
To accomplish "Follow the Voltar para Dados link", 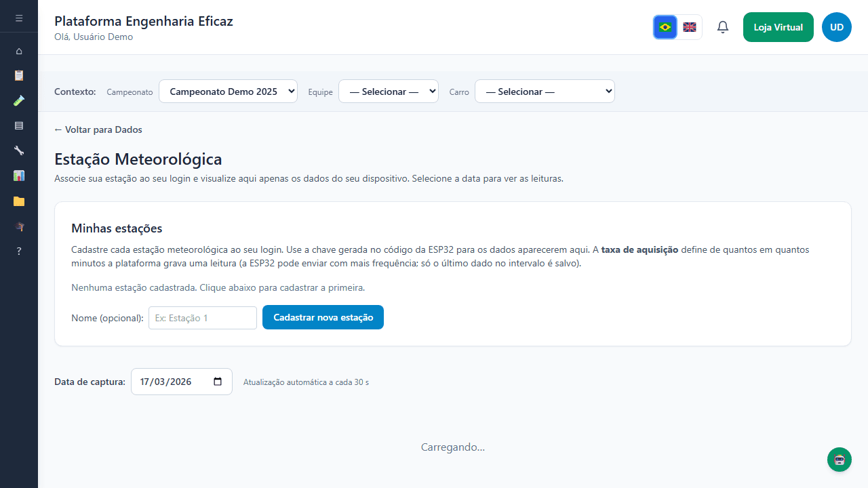I will pyautogui.click(x=98, y=129).
